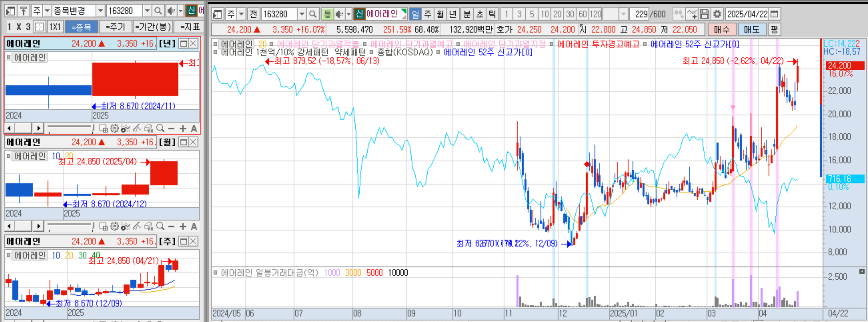Toggle 에어레인 checkbox in monthly mini chart
Viewport: 868px width, 322px height.
[9, 156]
